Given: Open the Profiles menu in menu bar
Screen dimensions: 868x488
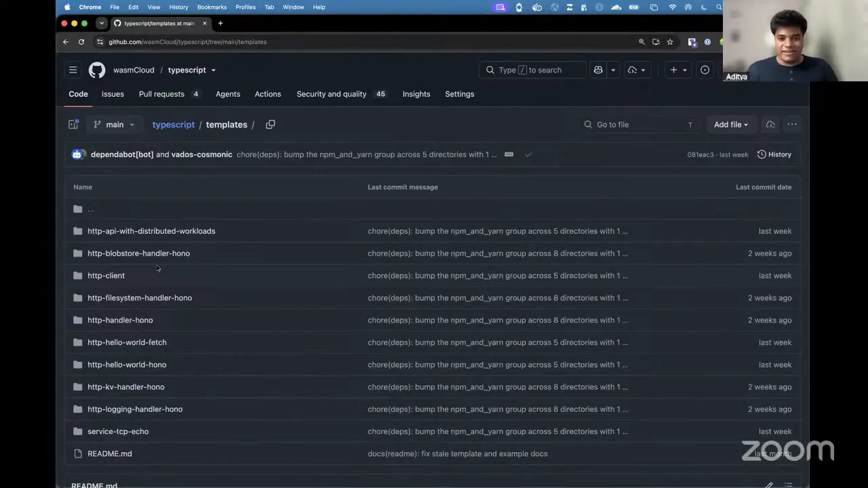Looking at the screenshot, I should 245,7.
